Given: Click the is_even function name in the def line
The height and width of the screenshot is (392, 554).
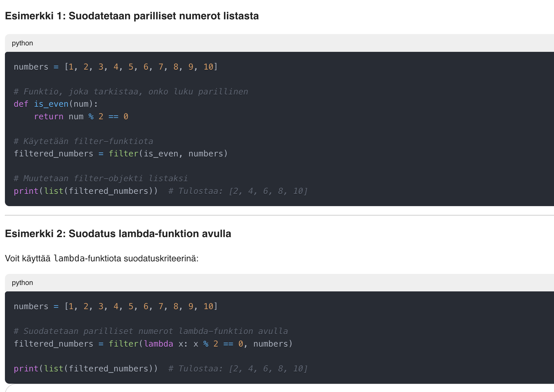Looking at the screenshot, I should tap(51, 104).
